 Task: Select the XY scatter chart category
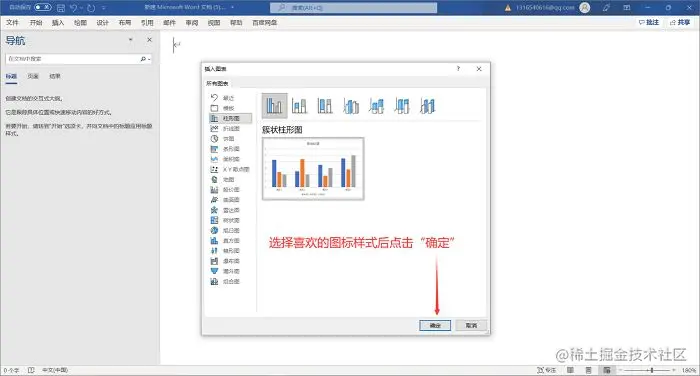[230, 169]
